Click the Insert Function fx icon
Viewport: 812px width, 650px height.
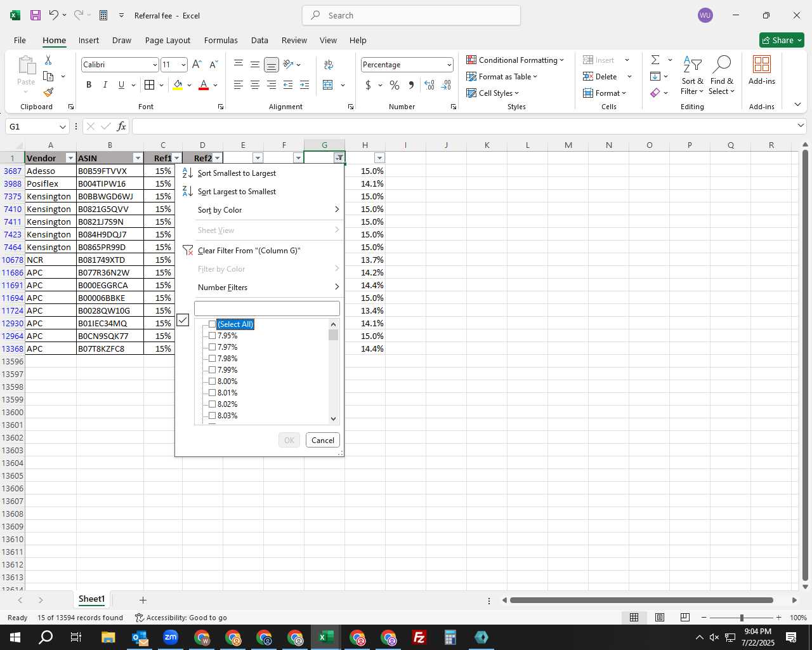click(x=122, y=126)
